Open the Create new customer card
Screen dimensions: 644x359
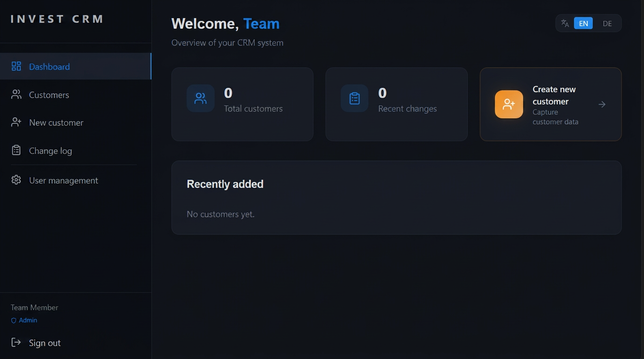point(550,104)
